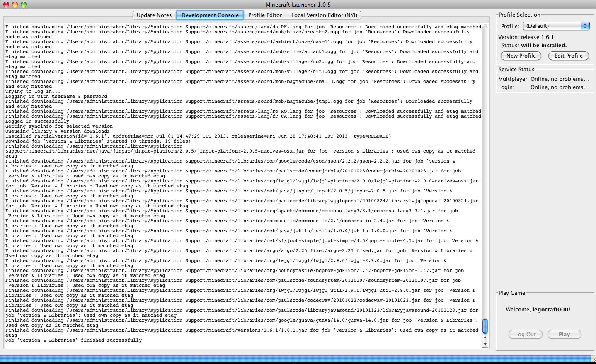Click the 'Profile Selection' group label
This screenshot has height=364, width=596.
click(519, 15)
